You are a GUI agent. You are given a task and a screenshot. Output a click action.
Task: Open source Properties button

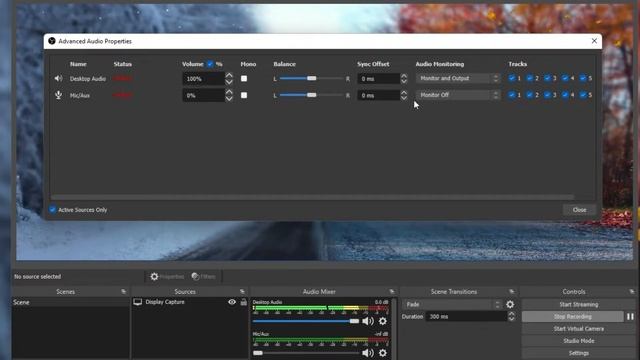point(167,277)
